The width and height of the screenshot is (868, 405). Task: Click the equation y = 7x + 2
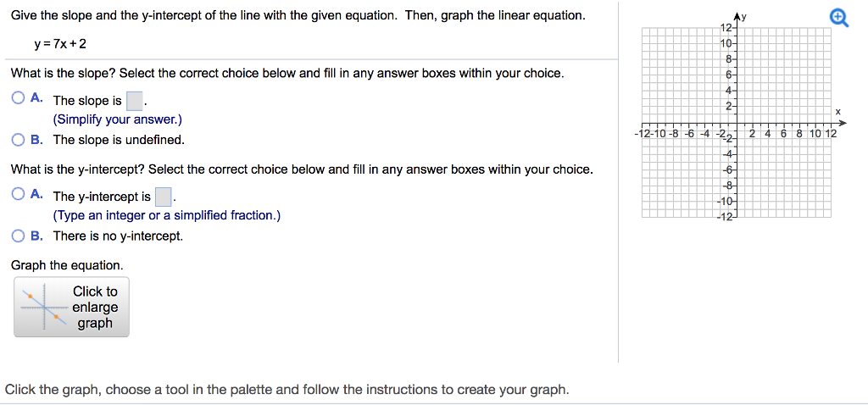pos(60,43)
